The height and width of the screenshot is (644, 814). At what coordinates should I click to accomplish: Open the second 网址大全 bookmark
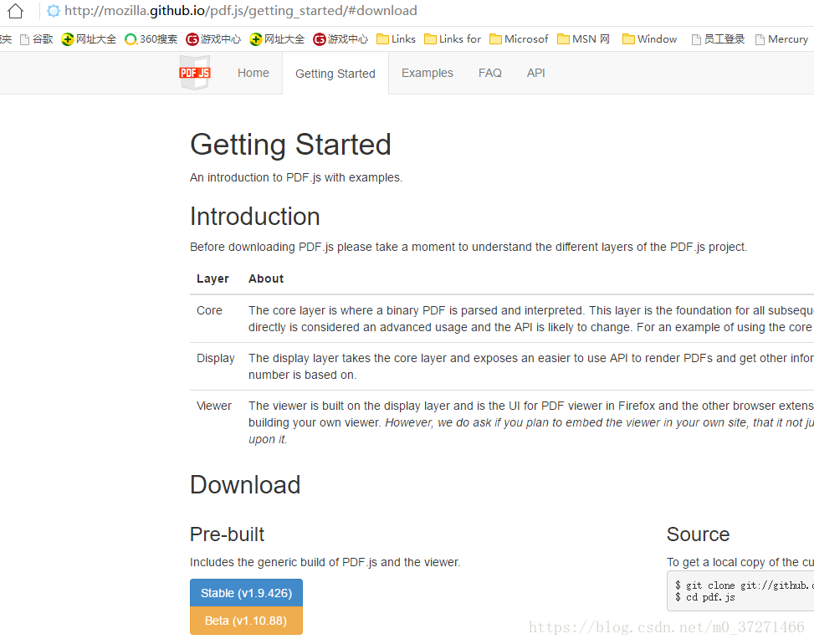277,39
